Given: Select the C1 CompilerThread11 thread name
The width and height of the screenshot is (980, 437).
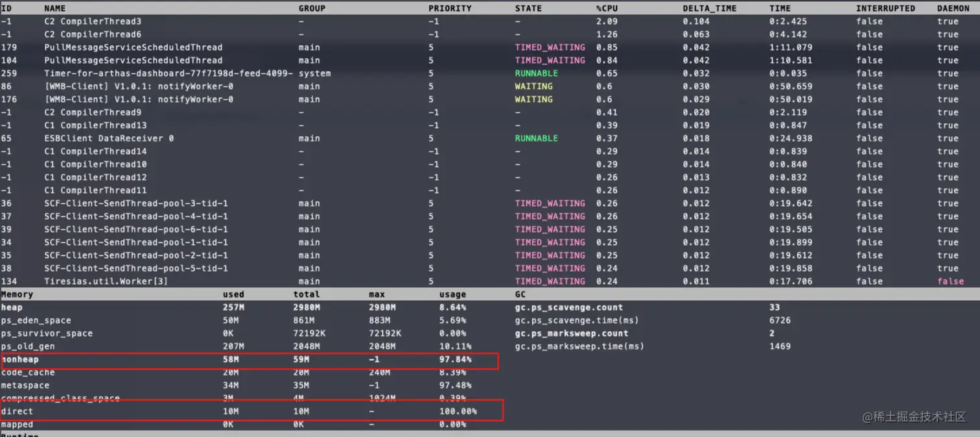Looking at the screenshot, I should (x=95, y=190).
